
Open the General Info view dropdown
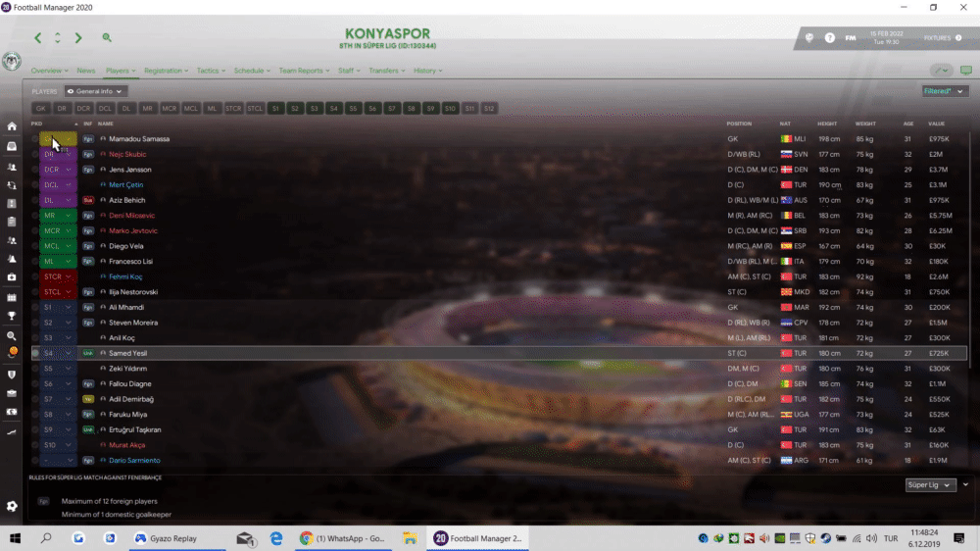coord(96,91)
